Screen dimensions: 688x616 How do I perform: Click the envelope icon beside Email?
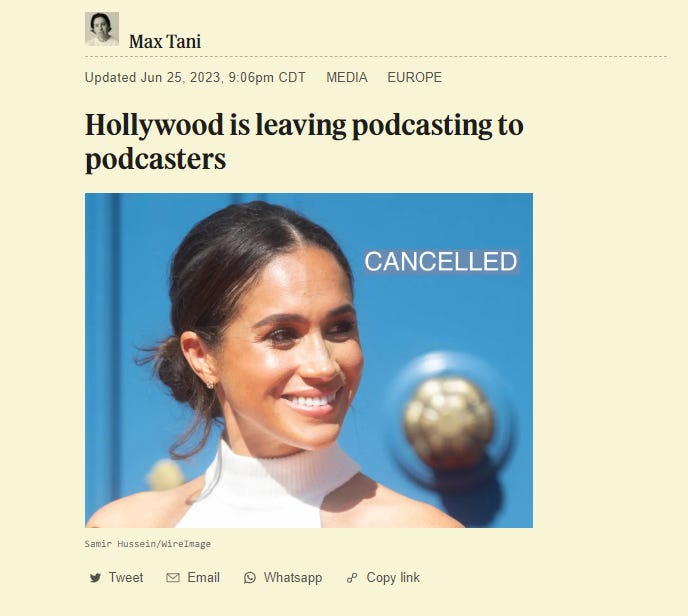[x=173, y=578]
